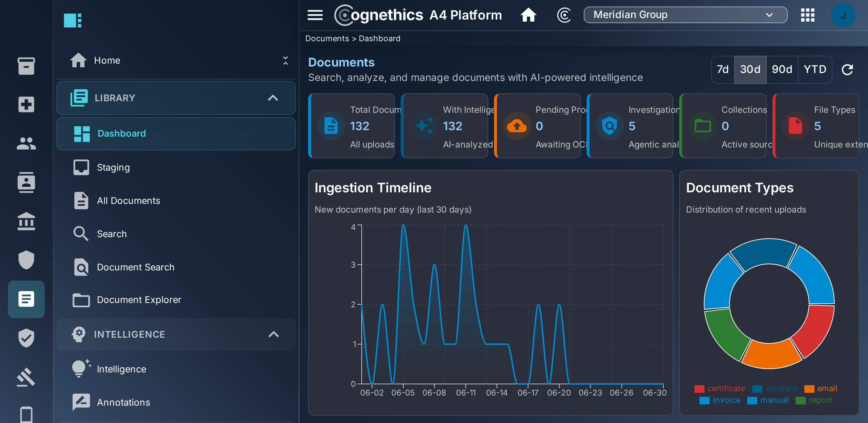
Task: Open the hamburger menu icon
Action: 315,15
